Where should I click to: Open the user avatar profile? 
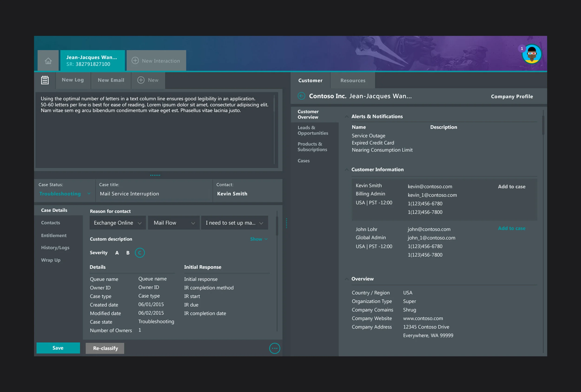pyautogui.click(x=532, y=55)
